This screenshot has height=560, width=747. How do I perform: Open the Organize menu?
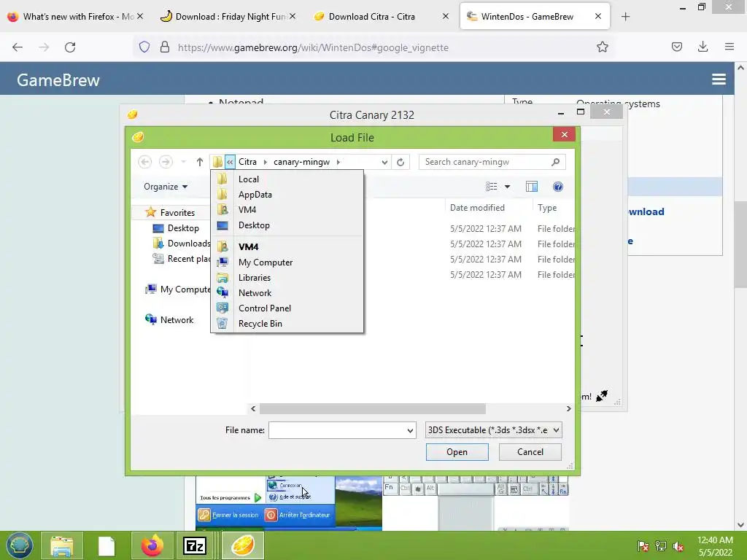click(166, 187)
